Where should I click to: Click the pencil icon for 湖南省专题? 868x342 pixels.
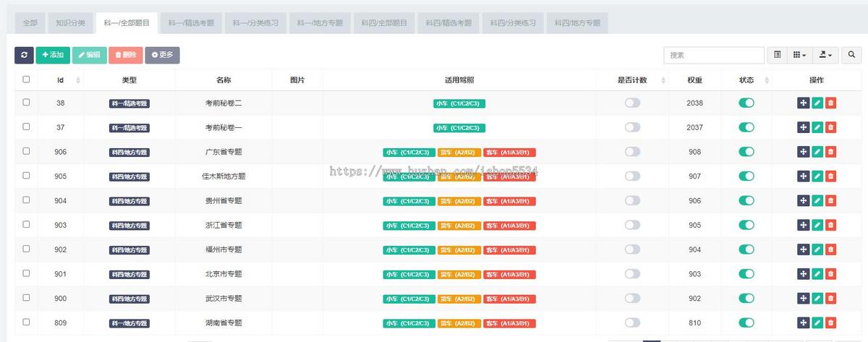[x=817, y=323]
